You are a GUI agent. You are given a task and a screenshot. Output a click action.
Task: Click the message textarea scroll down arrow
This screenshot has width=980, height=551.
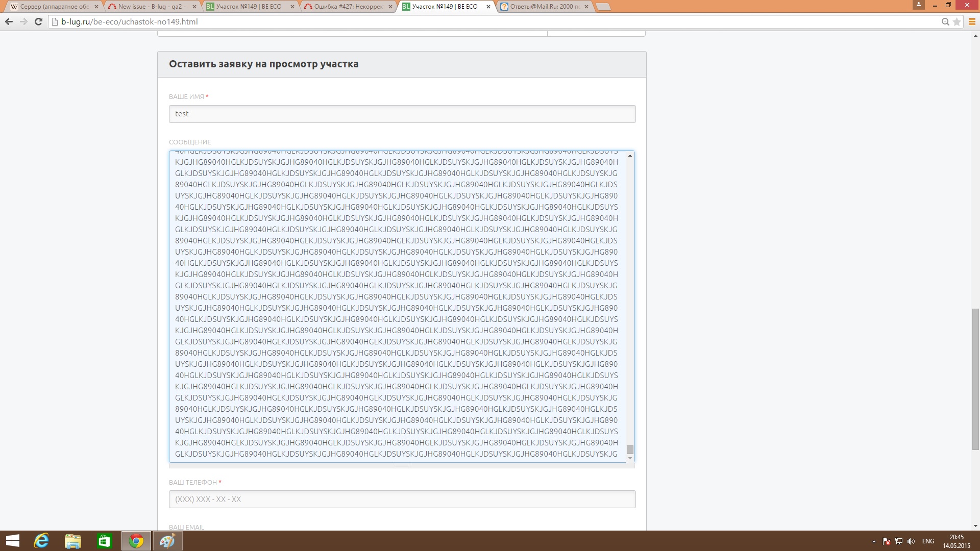pyautogui.click(x=630, y=458)
